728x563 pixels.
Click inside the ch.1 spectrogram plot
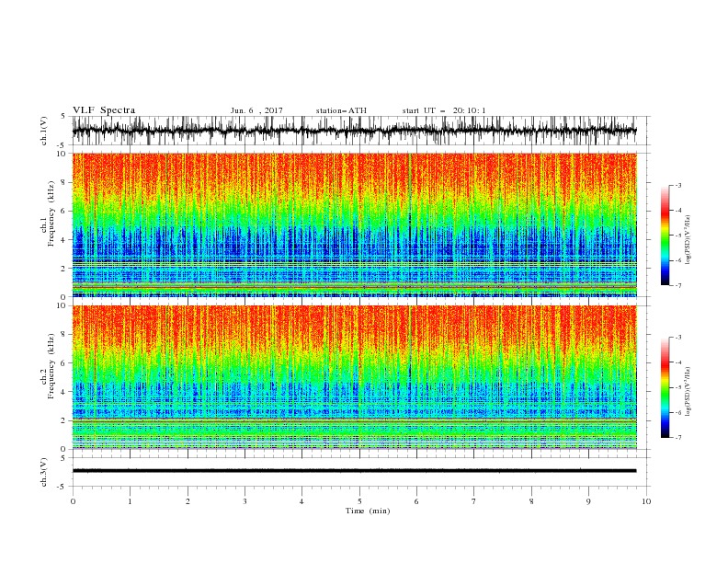(x=354, y=224)
